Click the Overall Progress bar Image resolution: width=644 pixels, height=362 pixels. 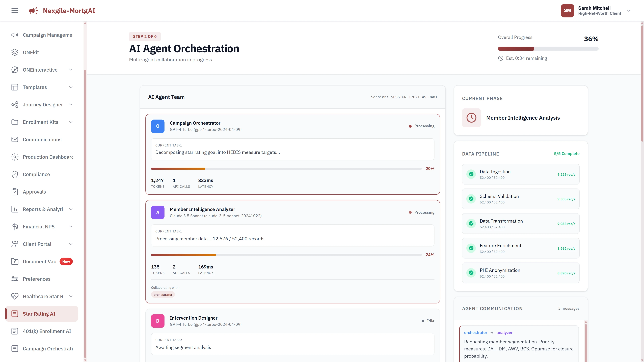tap(548, 48)
